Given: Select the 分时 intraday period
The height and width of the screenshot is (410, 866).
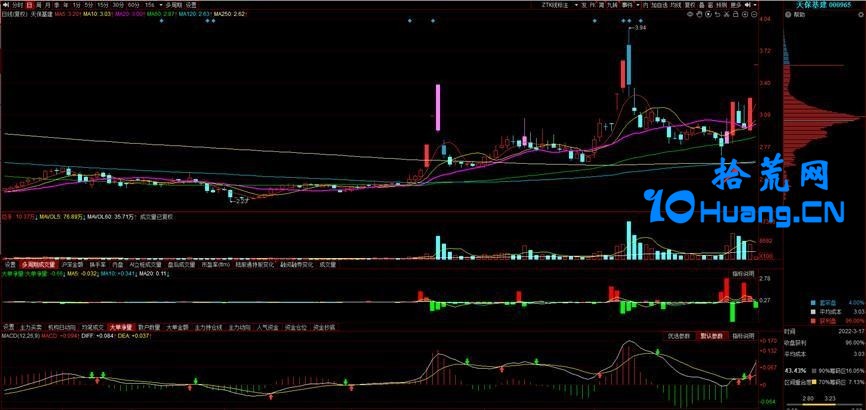Looking at the screenshot, I should [18, 5].
